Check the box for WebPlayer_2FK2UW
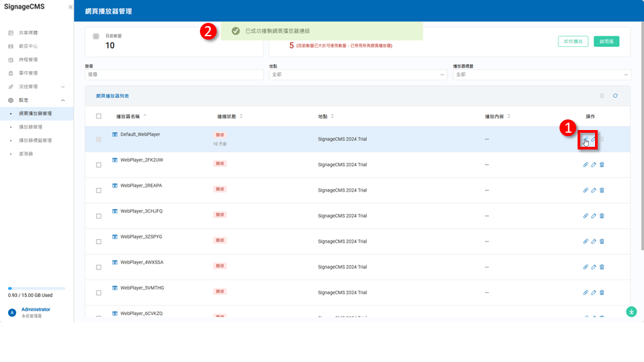The image size is (644, 362). click(99, 165)
